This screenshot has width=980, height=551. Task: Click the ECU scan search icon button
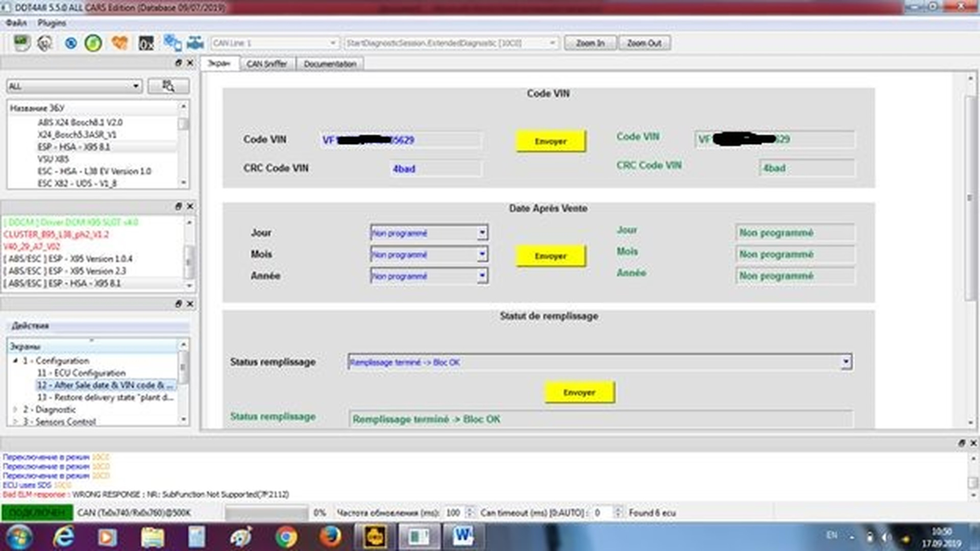[x=168, y=86]
